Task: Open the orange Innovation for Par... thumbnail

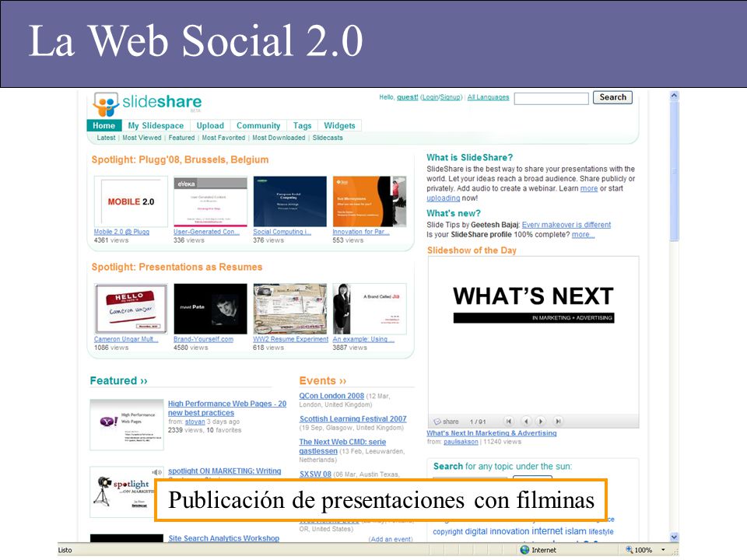Action: [x=370, y=201]
